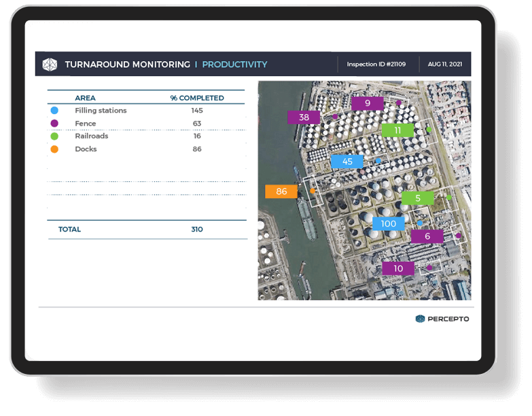Click Inspection ID #21109 text
The width and height of the screenshot is (532, 416).
[376, 64]
